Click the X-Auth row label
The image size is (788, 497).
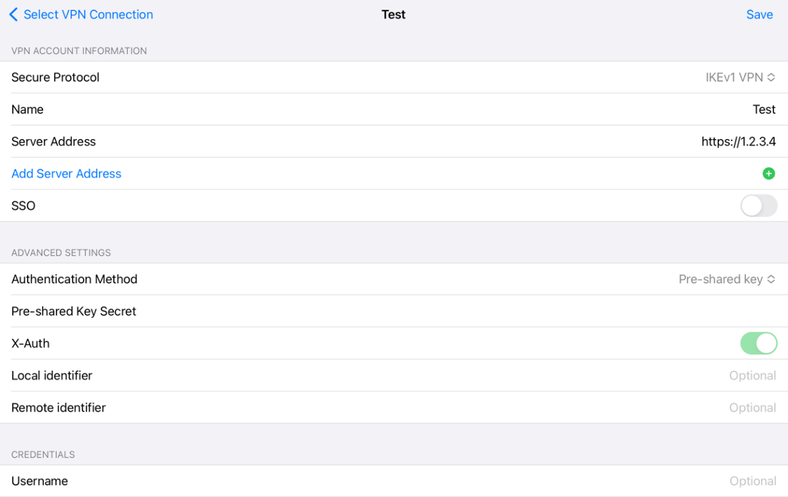point(30,343)
